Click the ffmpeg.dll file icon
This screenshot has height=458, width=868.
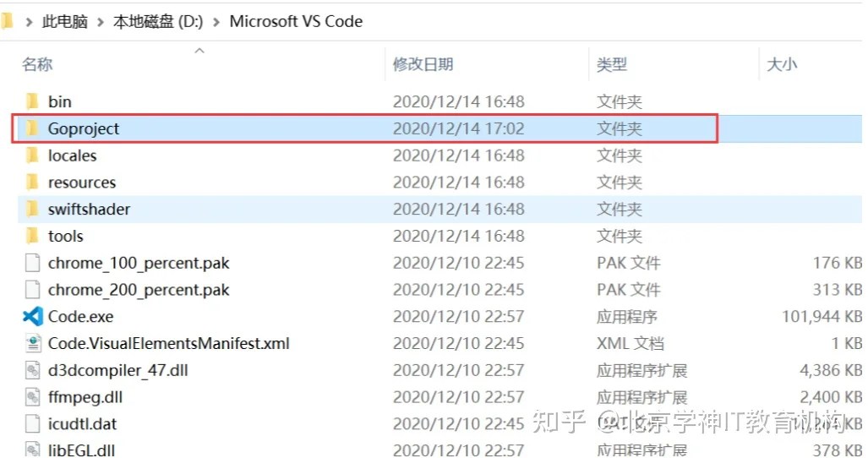click(33, 397)
